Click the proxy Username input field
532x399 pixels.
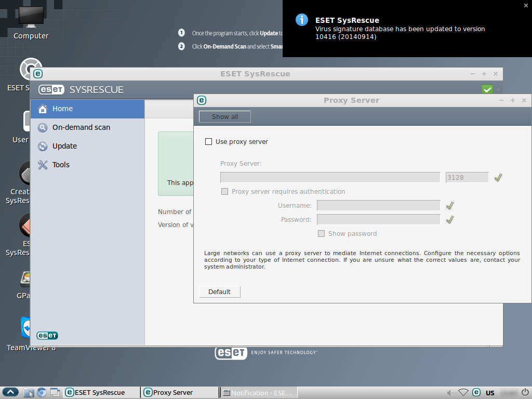378,206
